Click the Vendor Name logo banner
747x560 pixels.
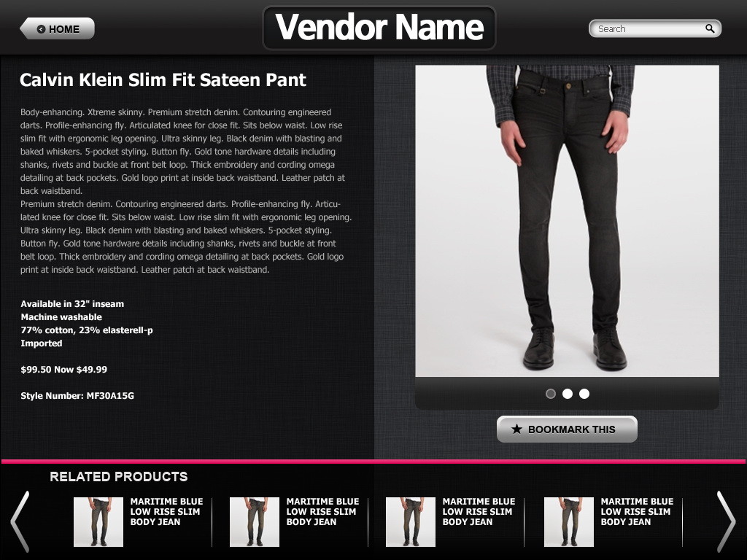[379, 28]
